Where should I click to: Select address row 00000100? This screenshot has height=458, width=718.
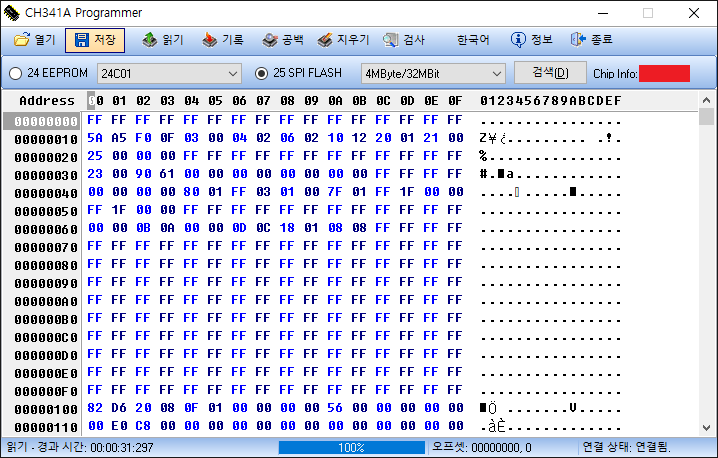tap(46, 409)
